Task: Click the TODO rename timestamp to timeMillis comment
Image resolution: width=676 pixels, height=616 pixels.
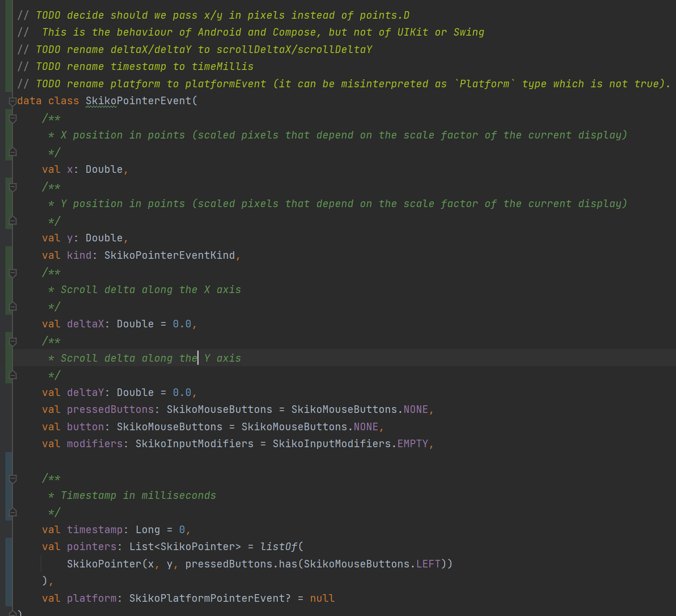Action: [x=134, y=66]
